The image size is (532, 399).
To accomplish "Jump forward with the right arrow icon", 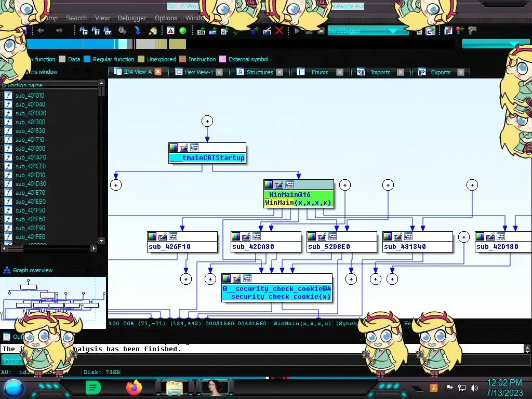I will (x=59, y=31).
